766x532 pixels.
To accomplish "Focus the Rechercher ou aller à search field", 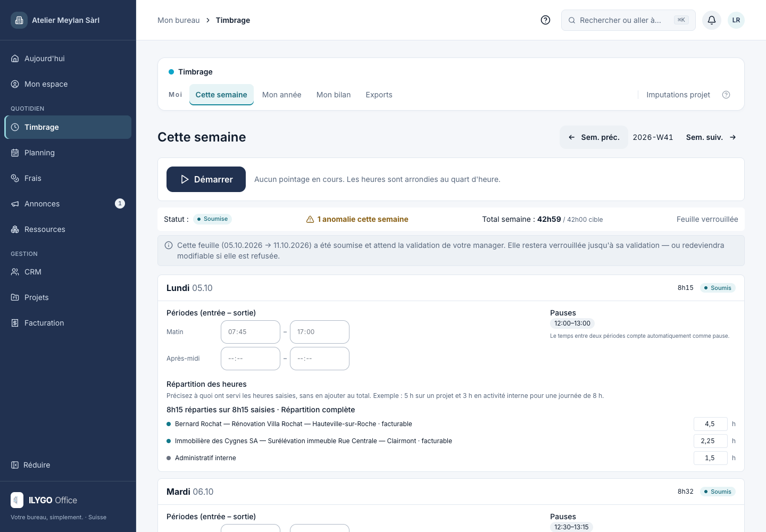I will pyautogui.click(x=628, y=20).
